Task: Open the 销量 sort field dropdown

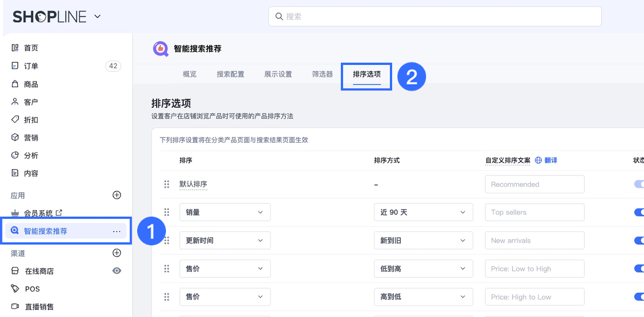Action: click(225, 212)
